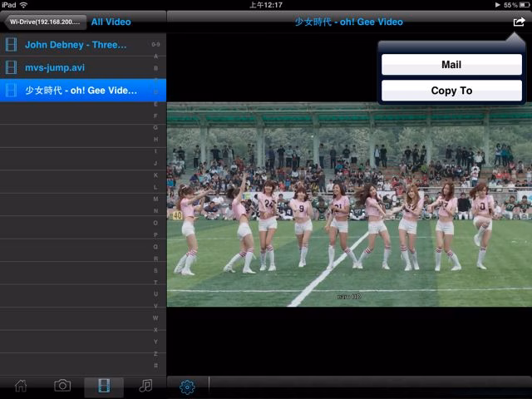Open settings gear icon
This screenshot has height=399, width=532.
pos(187,387)
